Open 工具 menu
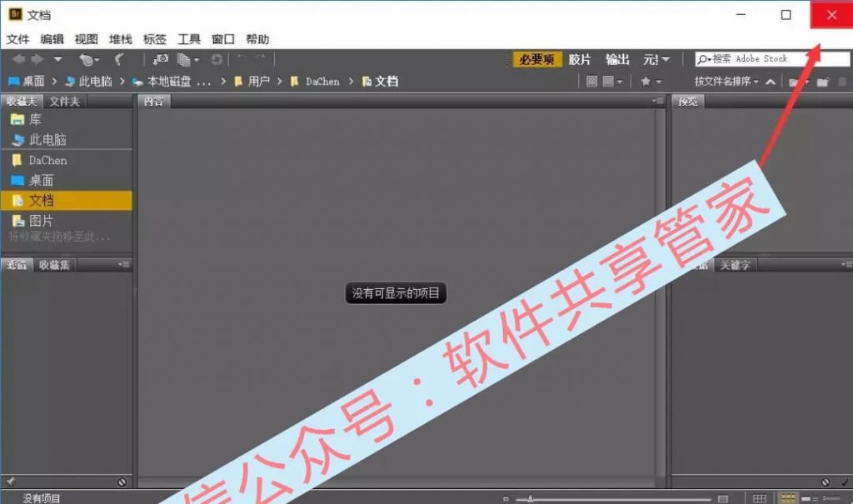The width and height of the screenshot is (853, 504). (x=189, y=39)
